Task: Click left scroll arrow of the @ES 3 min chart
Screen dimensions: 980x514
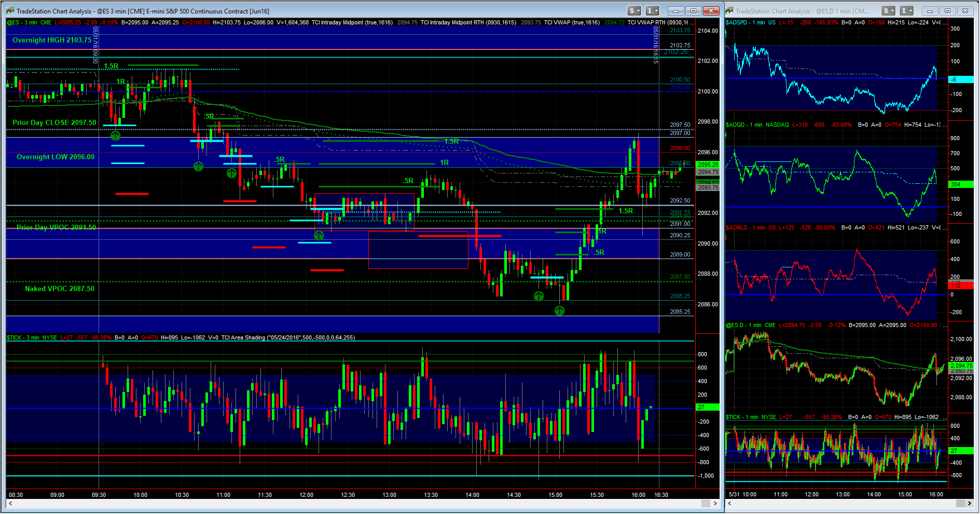Action: click(10, 503)
